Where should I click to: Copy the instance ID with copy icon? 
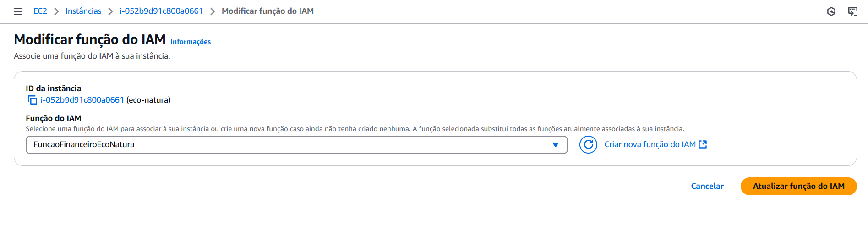(33, 100)
